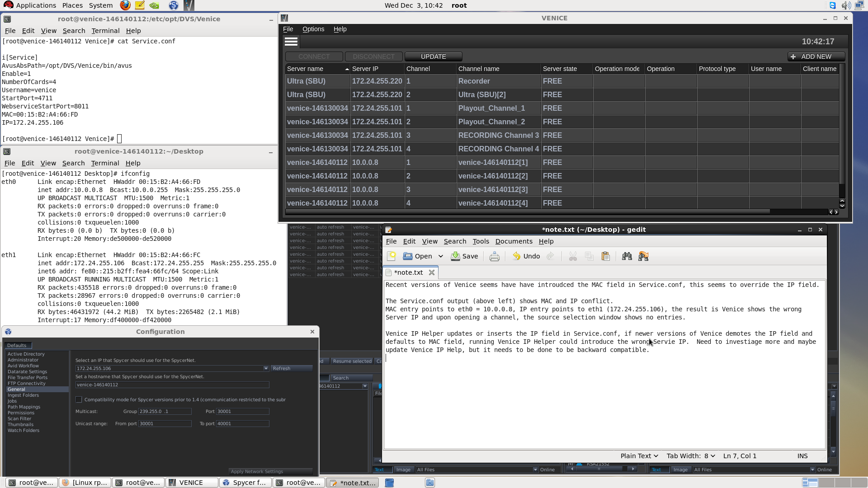Open the Search menu in the Desktop terminal
The image size is (868, 488).
coord(73,163)
